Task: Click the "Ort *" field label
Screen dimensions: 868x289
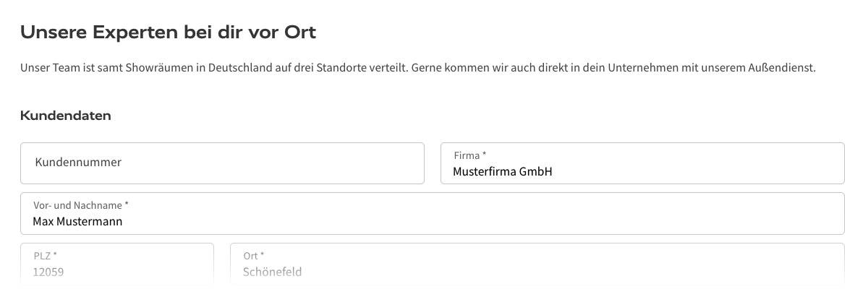Action: pos(254,256)
